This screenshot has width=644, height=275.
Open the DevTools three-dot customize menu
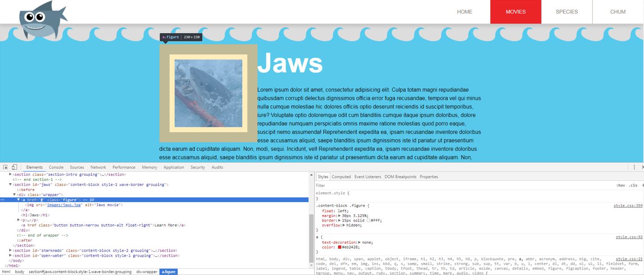point(634,167)
